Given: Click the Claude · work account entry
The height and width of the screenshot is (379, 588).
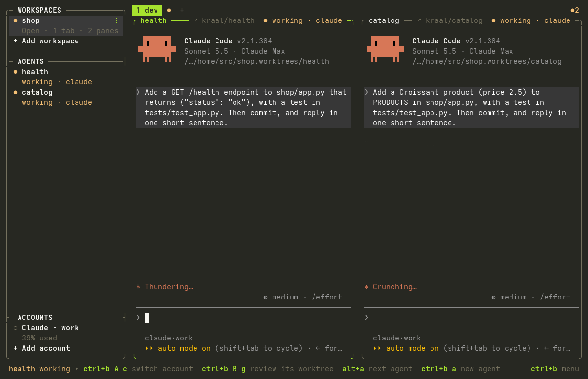Looking at the screenshot, I should point(46,328).
